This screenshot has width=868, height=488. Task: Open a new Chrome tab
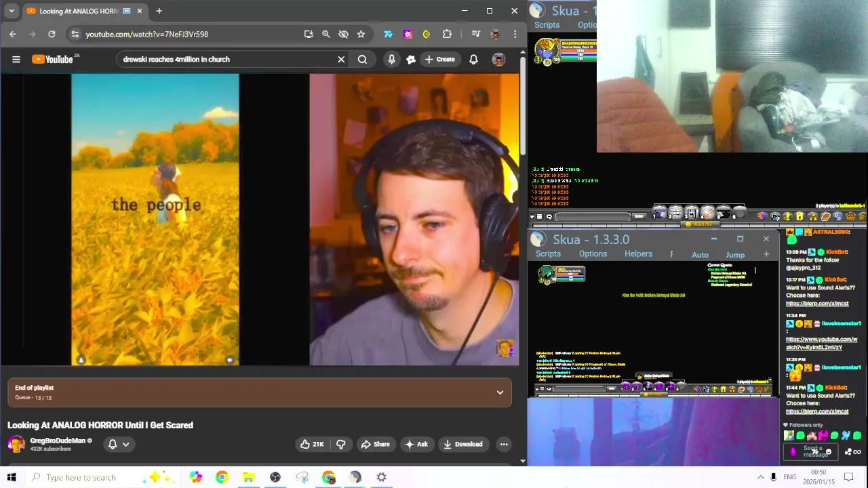(159, 11)
